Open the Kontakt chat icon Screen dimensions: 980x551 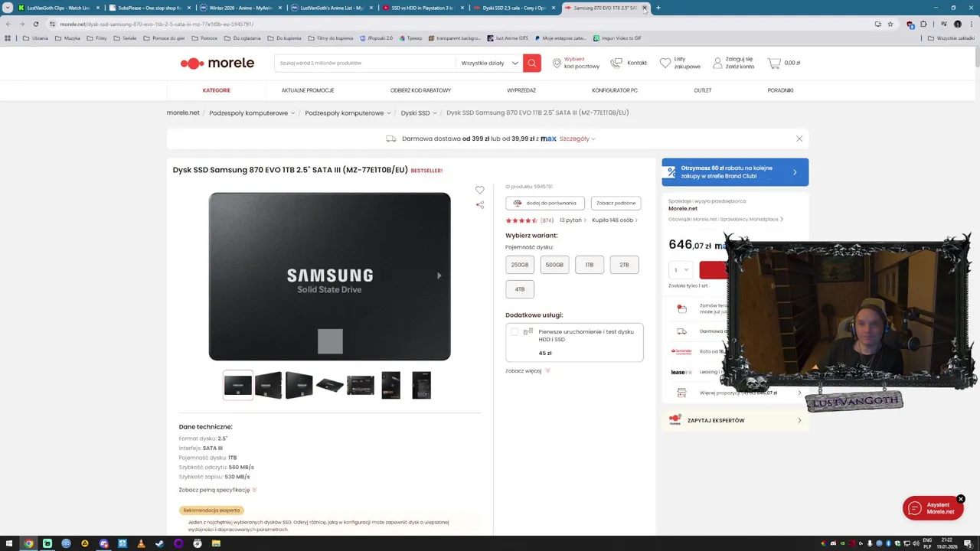coord(616,63)
